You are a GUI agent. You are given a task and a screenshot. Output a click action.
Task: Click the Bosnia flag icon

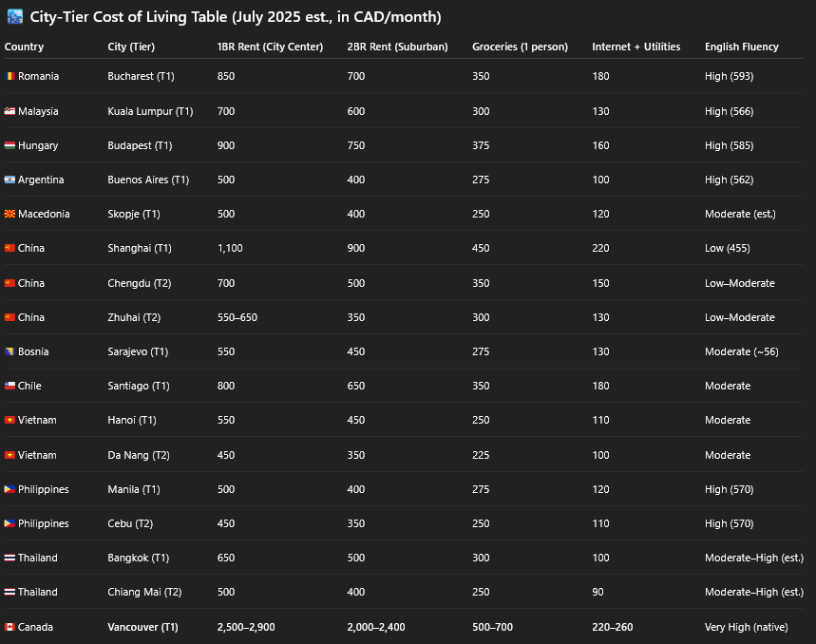(9, 351)
